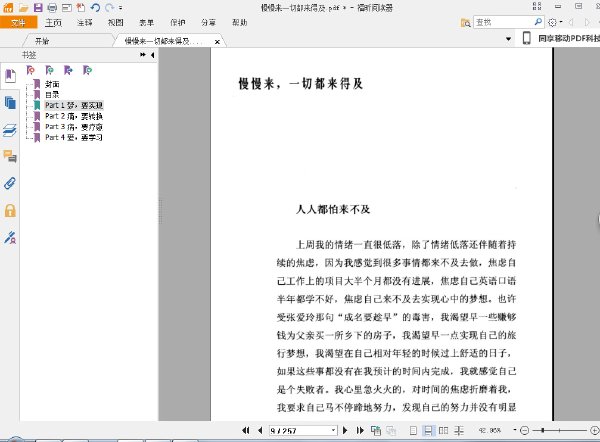Image resolution: width=600 pixels, height=442 pixels.
Task: Click the previous view icon in status bar
Action: [x=376, y=431]
